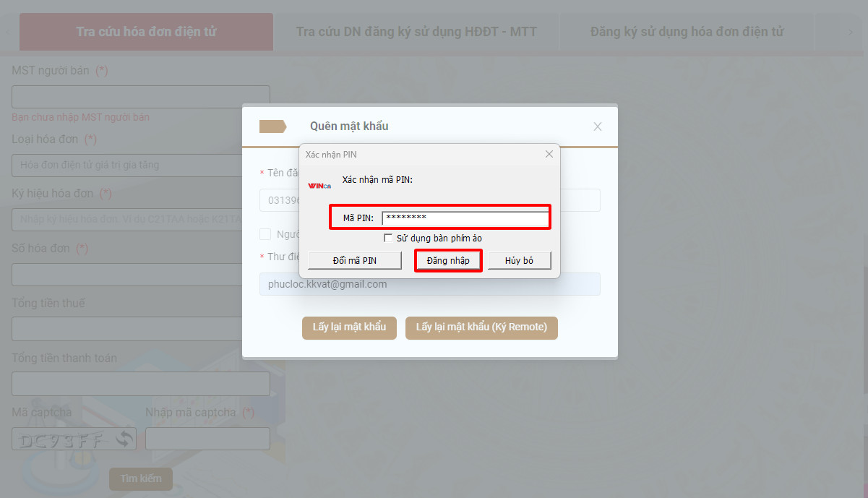The width and height of the screenshot is (868, 498).
Task: Open the Loại hóa đơn dropdown
Action: point(127,166)
